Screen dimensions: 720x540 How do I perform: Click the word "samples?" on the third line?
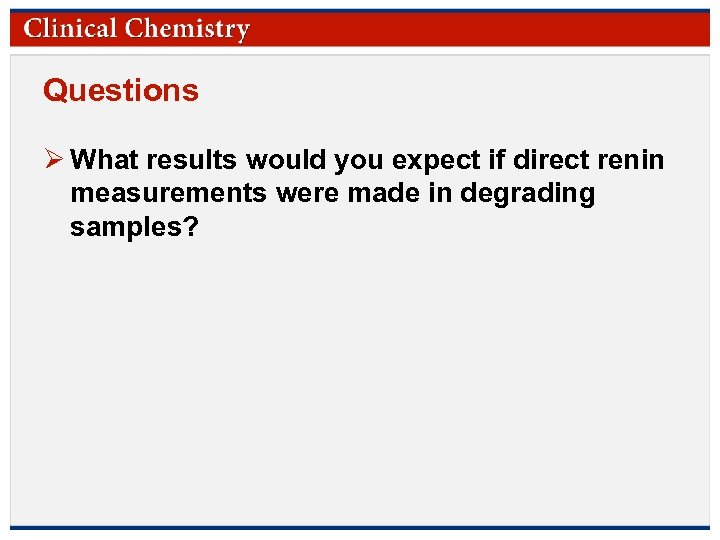click(135, 228)
